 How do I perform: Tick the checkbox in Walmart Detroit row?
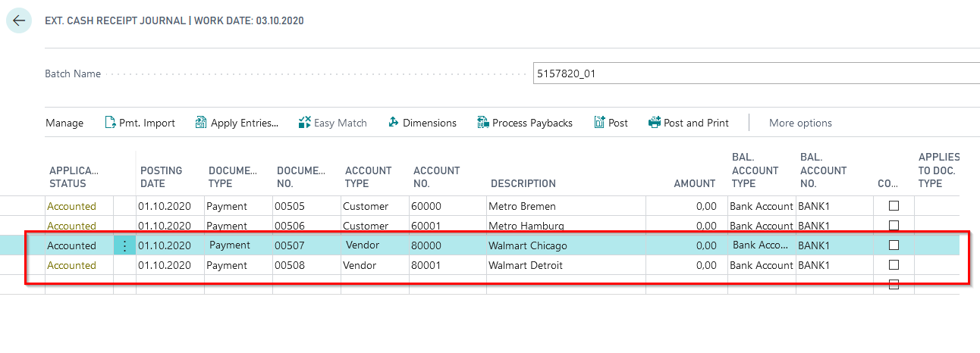tap(894, 265)
